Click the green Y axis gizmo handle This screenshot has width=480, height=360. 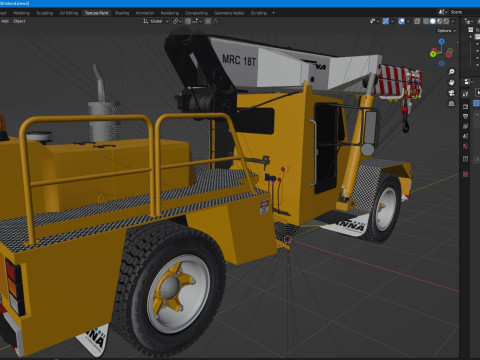coord(433,53)
